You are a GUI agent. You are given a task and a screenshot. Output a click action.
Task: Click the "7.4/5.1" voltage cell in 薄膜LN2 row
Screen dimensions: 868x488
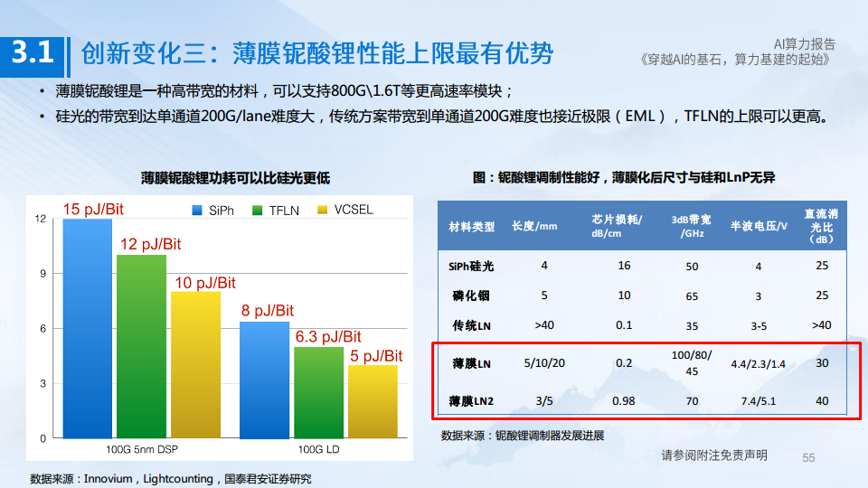tap(759, 401)
